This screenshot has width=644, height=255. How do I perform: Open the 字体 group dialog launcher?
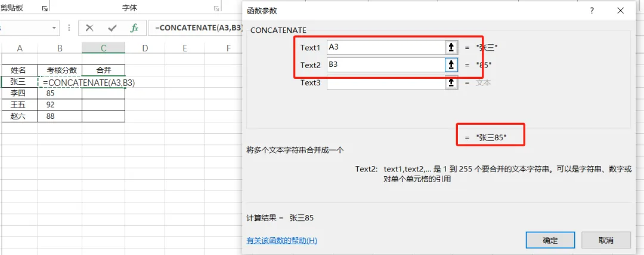216,8
